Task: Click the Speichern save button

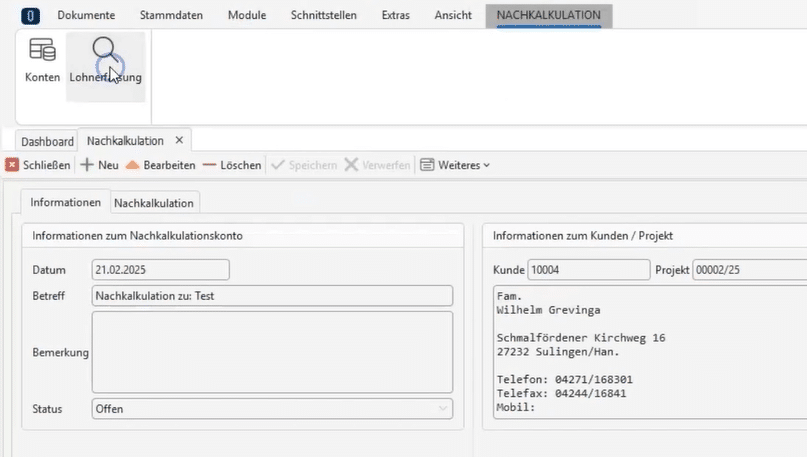Action: tap(304, 165)
